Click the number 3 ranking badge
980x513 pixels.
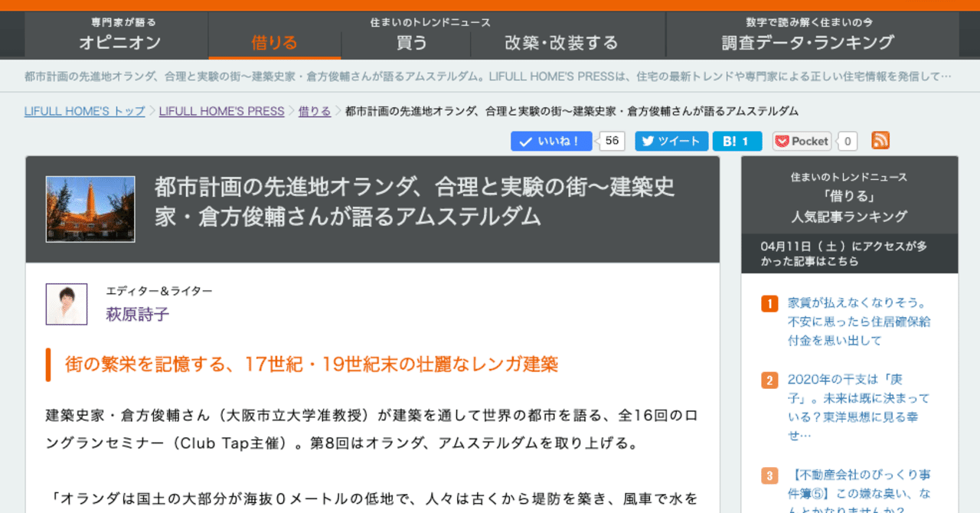tap(769, 475)
